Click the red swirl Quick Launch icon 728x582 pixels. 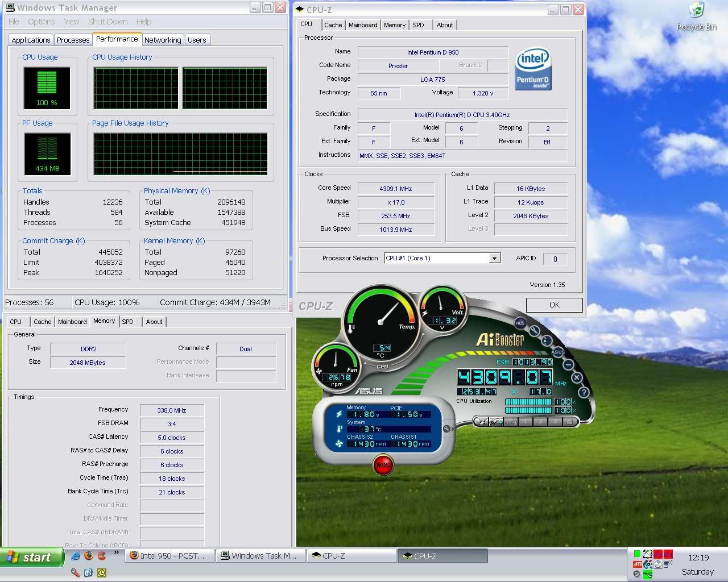click(x=102, y=556)
